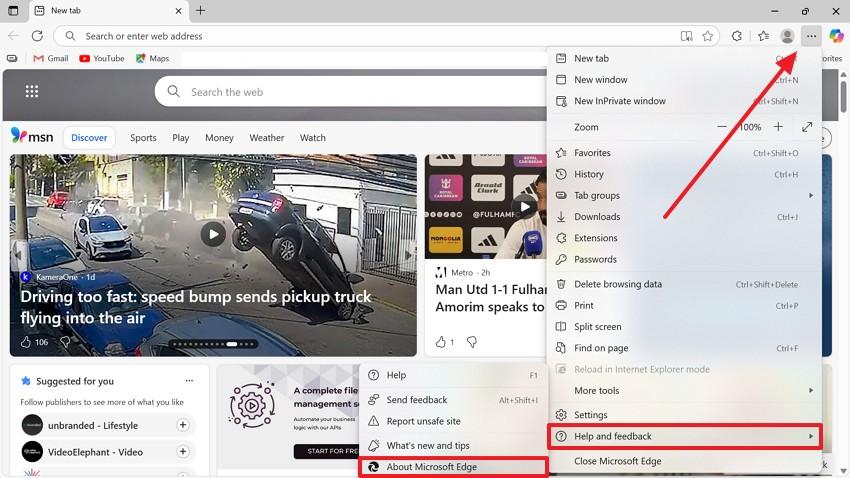Follow unbranded - Lifestyle with plus button
Screen dimensions: 850x478
coord(183,425)
